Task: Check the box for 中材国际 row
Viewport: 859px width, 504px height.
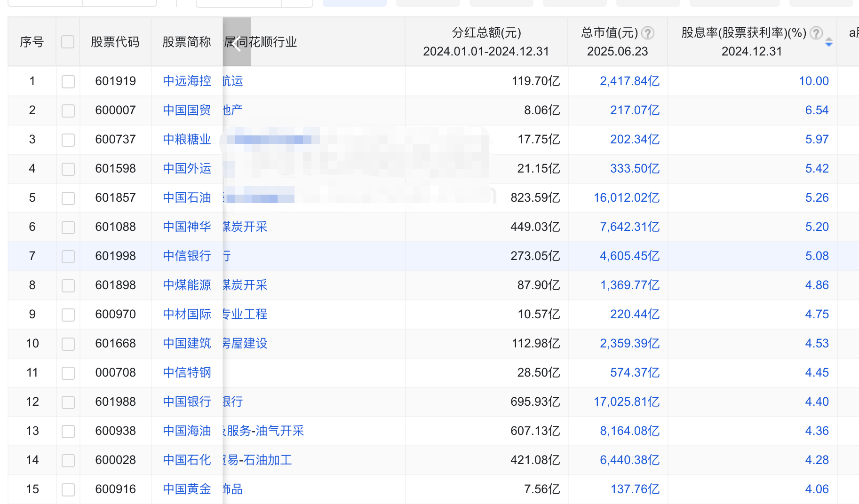Action: (68, 315)
